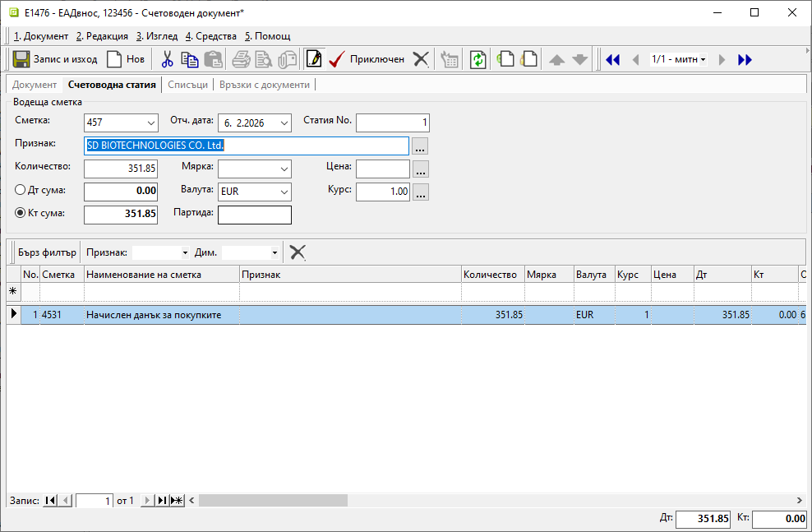Clear the quick filter with X icon
Image resolution: width=812 pixels, height=532 pixels.
298,252
